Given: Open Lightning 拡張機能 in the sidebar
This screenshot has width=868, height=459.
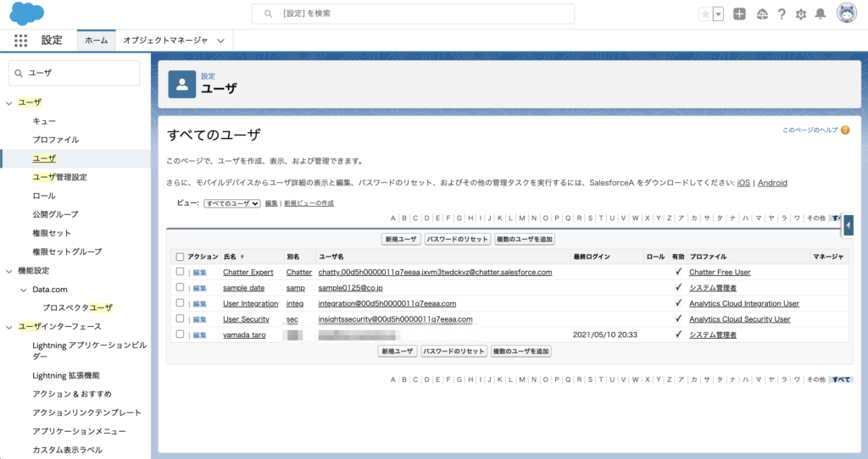Looking at the screenshot, I should coord(66,375).
